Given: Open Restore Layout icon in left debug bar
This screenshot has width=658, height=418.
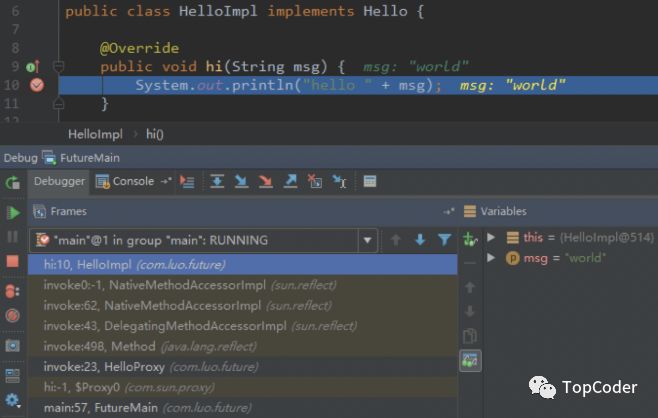Looking at the screenshot, I should (13, 375).
